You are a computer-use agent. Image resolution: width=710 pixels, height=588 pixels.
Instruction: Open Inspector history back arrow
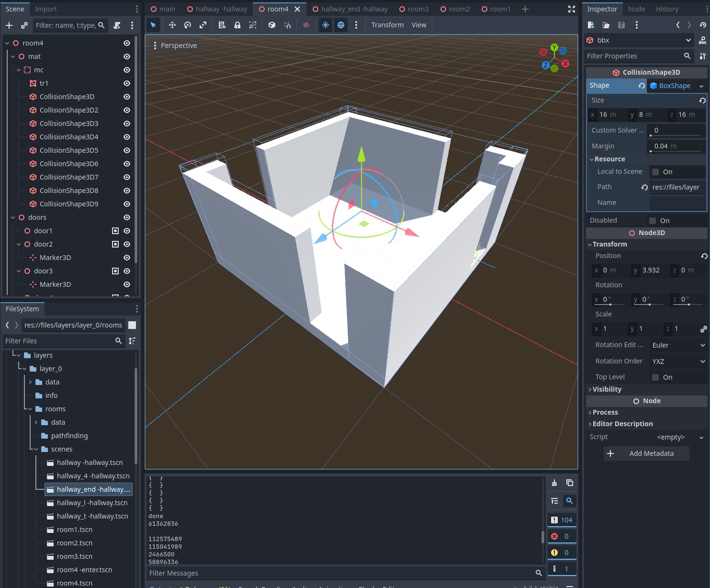click(678, 25)
